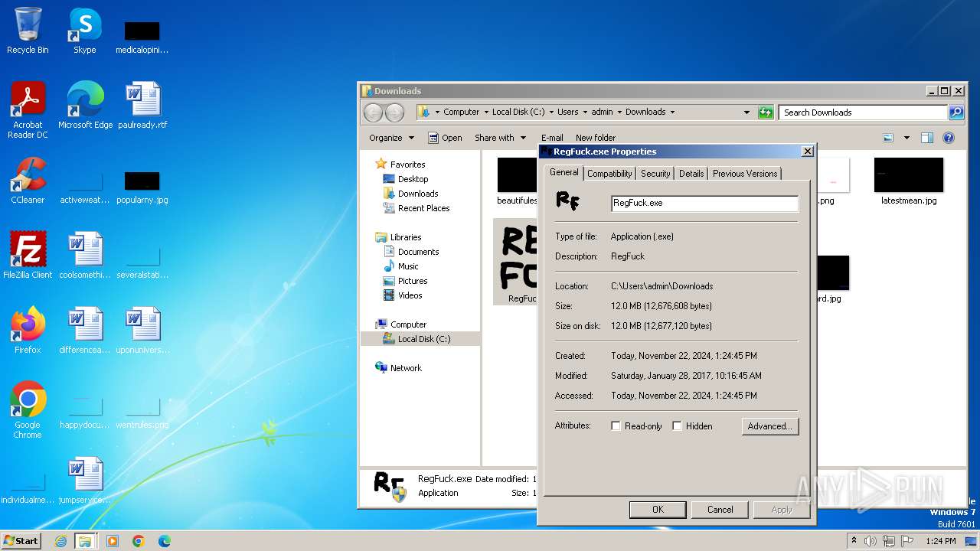Select the popularny.jpg desktop file
980x551 pixels.
click(x=142, y=187)
